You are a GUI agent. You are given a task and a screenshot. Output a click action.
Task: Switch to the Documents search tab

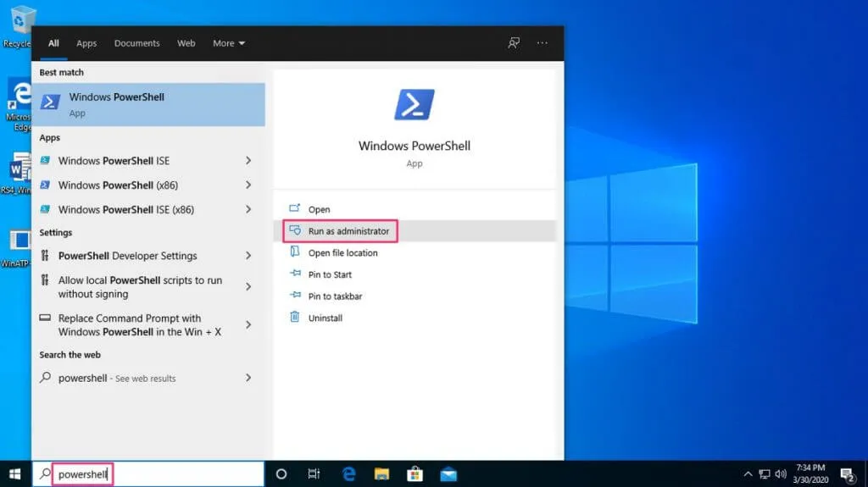136,43
